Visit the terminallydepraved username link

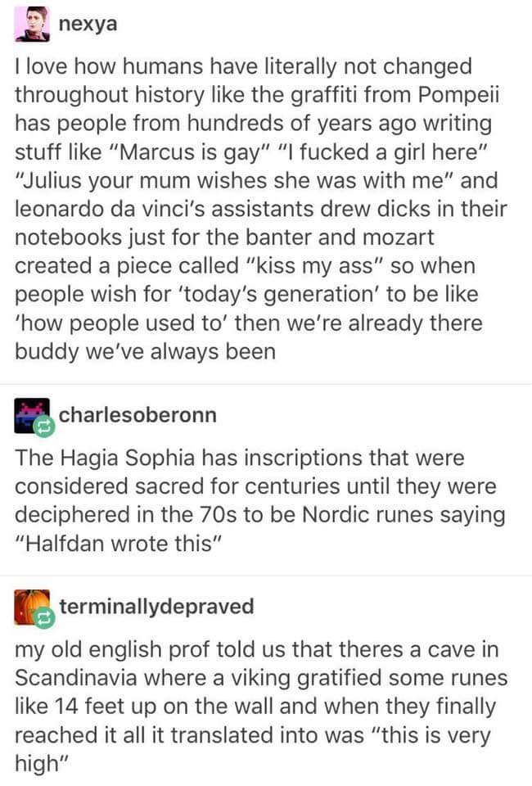pos(157,606)
